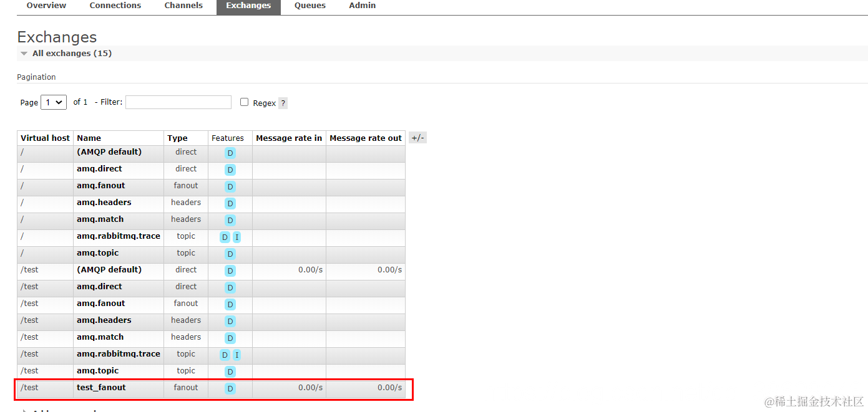Click 0.00/s rate in for test_fanout
The image size is (868, 412).
click(310, 388)
